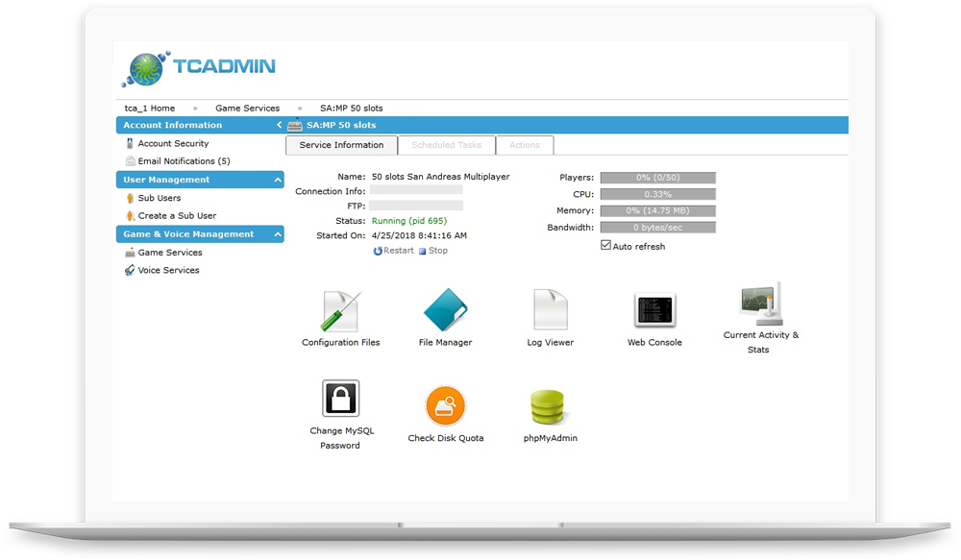This screenshot has width=961, height=560.
Task: Click the SA:MP 50 slots breadcrumb
Action: pyautogui.click(x=351, y=109)
